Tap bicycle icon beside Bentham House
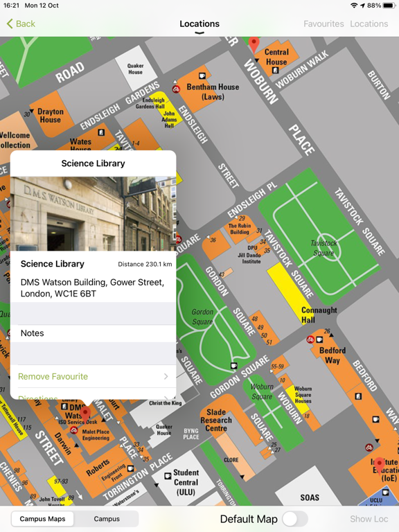The height and width of the screenshot is (532, 399). [x=176, y=89]
